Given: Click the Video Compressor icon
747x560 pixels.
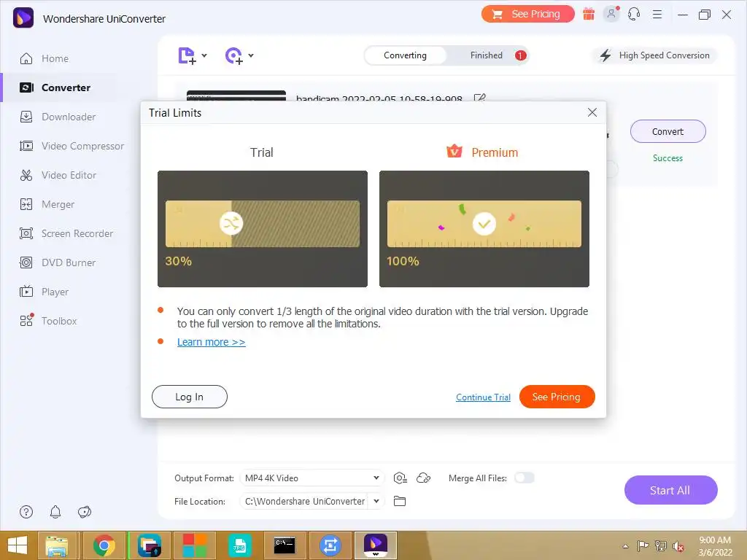Looking at the screenshot, I should coord(26,146).
